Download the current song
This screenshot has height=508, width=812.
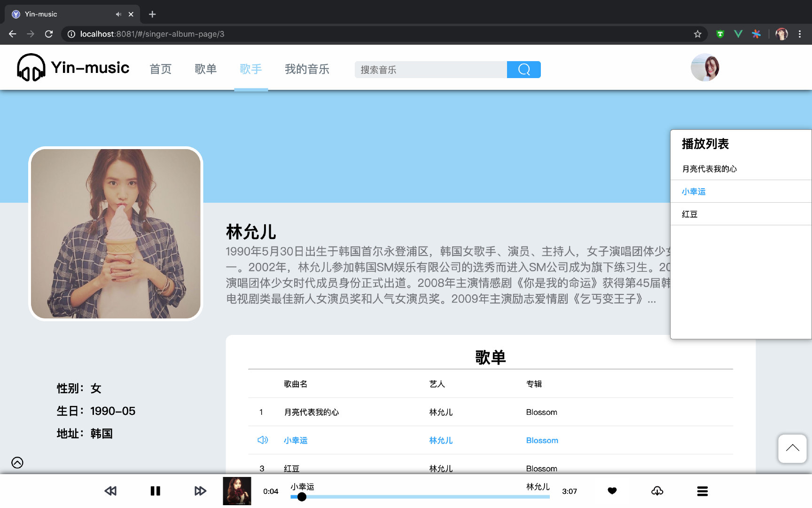[x=657, y=491]
